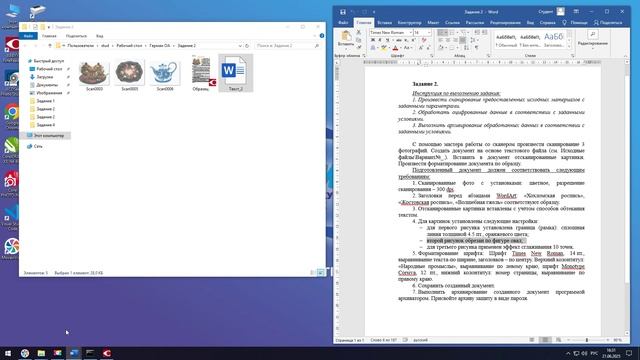Image resolution: width=640 pixels, height=360 pixels.
Task: Save the Word document from quick access toolbar
Action: 343,12
